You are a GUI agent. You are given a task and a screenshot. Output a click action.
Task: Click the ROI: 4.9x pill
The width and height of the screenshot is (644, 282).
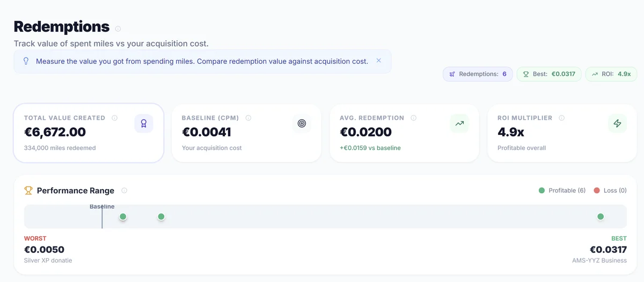(x=611, y=74)
